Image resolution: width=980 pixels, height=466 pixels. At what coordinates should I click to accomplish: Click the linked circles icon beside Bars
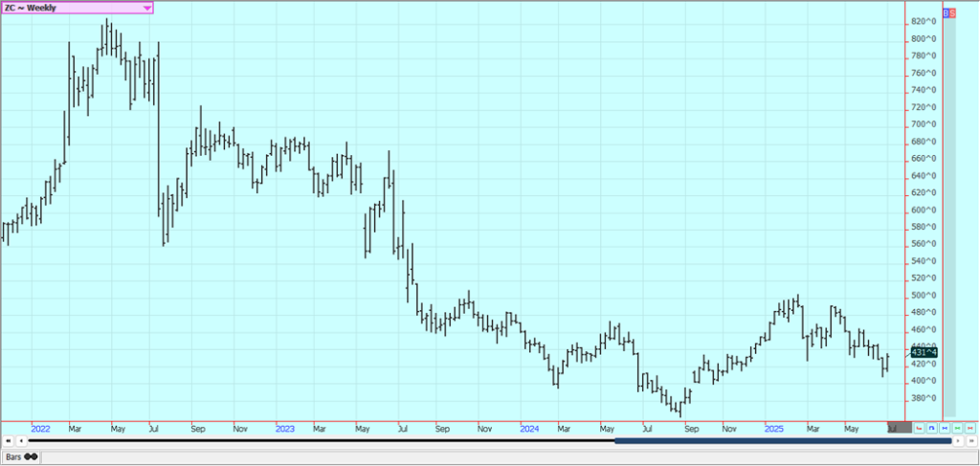point(31,456)
